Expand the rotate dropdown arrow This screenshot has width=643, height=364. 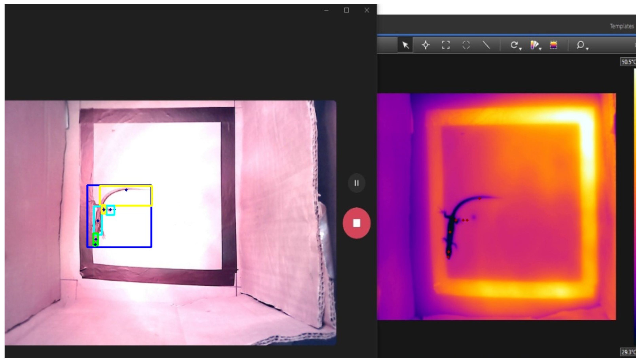click(521, 49)
